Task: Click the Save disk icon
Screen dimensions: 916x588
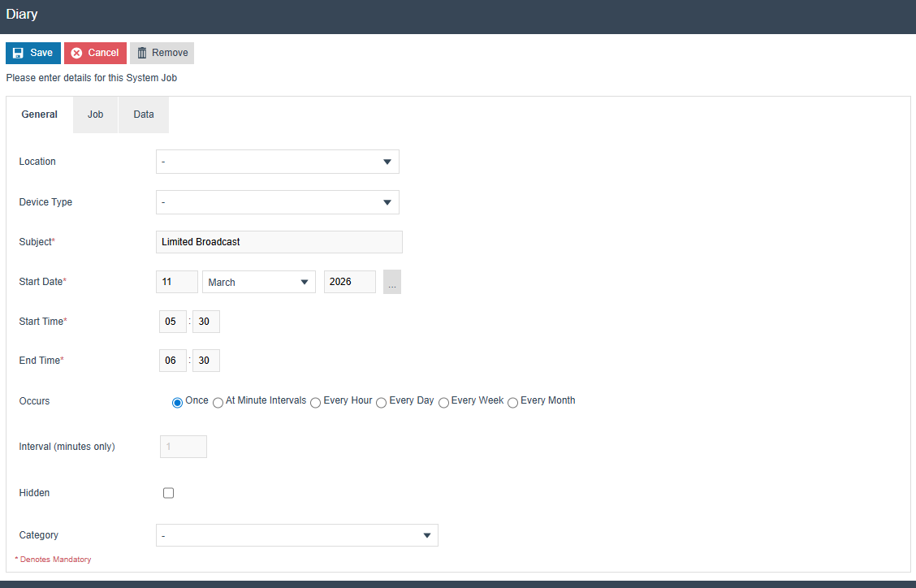Action: [19, 53]
